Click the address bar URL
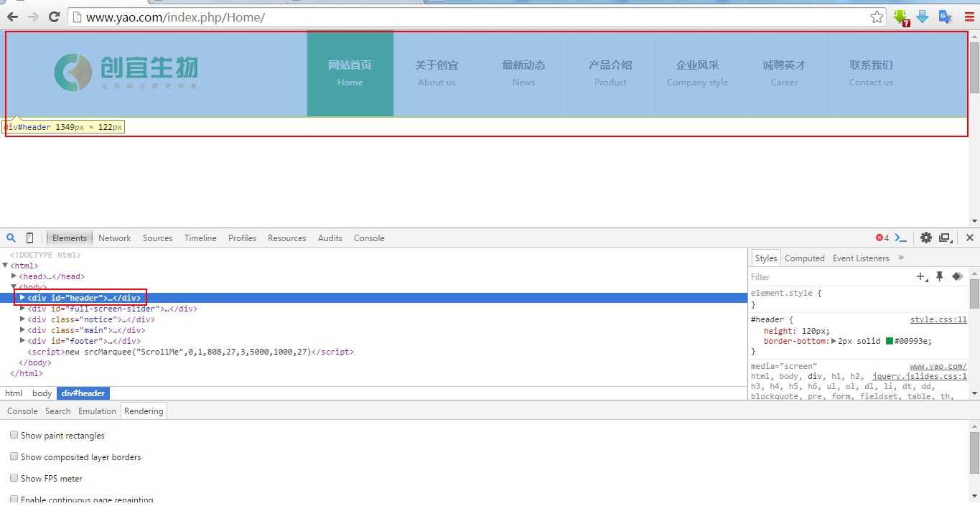Image resolution: width=980 pixels, height=506 pixels. pyautogui.click(x=175, y=17)
